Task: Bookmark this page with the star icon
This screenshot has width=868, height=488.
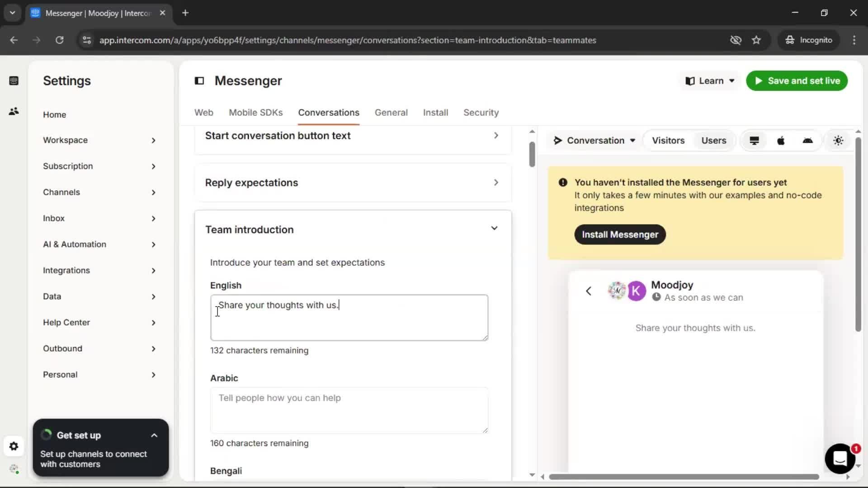Action: [756, 40]
